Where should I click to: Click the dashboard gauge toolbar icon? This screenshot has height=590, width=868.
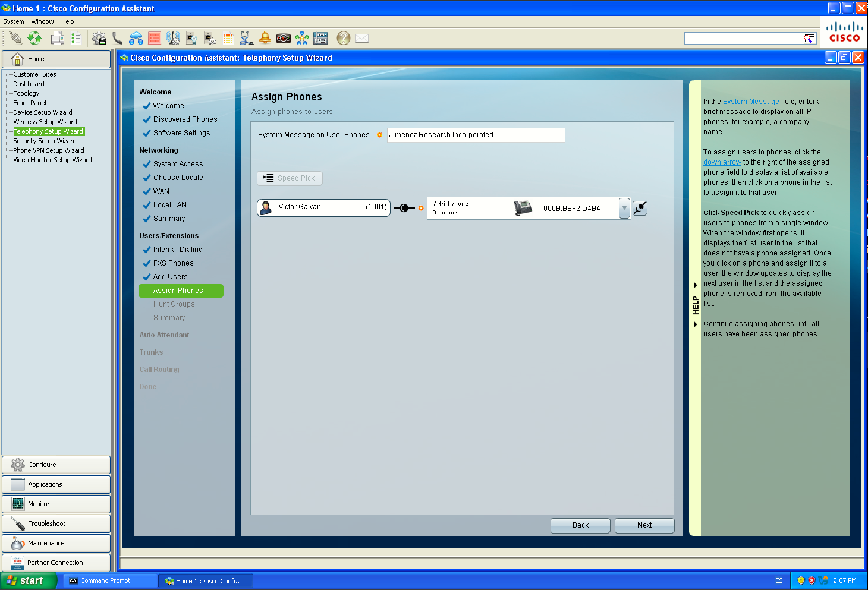click(x=284, y=39)
